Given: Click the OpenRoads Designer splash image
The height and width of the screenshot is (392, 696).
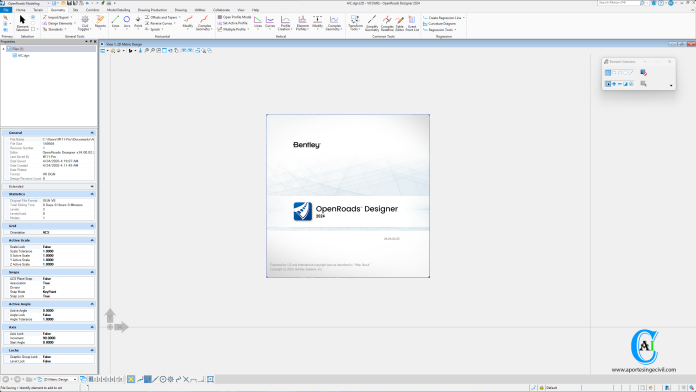Looking at the screenshot, I should [348, 196].
